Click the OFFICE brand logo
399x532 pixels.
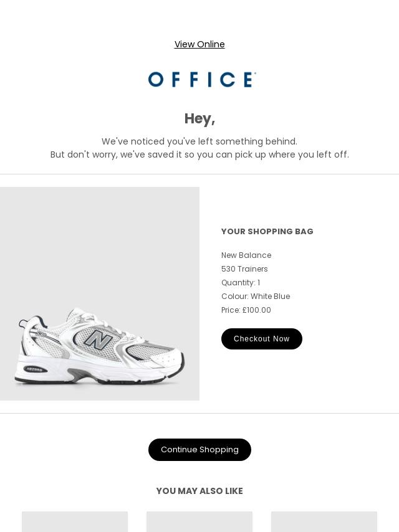(202, 79)
